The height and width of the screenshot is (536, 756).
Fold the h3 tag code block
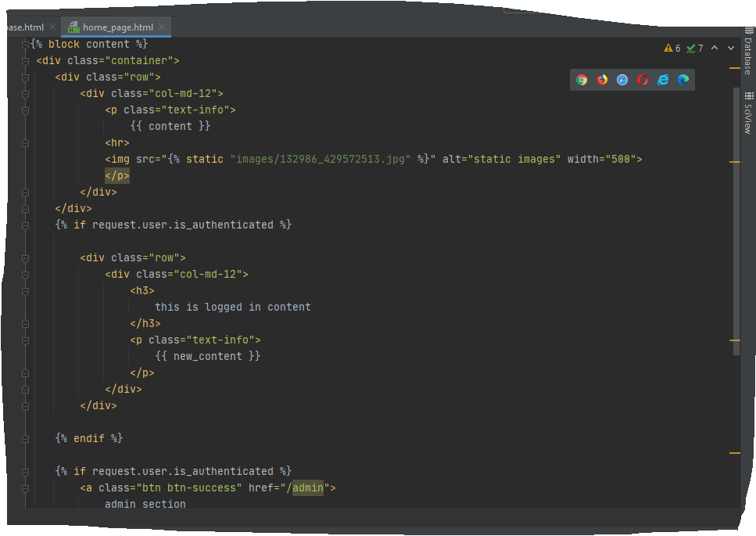[x=25, y=291]
